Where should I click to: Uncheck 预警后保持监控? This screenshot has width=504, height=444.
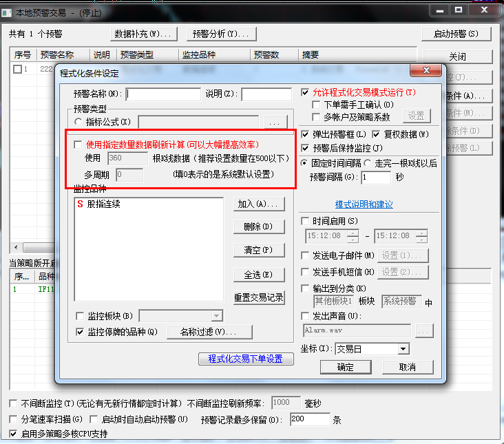(305, 148)
